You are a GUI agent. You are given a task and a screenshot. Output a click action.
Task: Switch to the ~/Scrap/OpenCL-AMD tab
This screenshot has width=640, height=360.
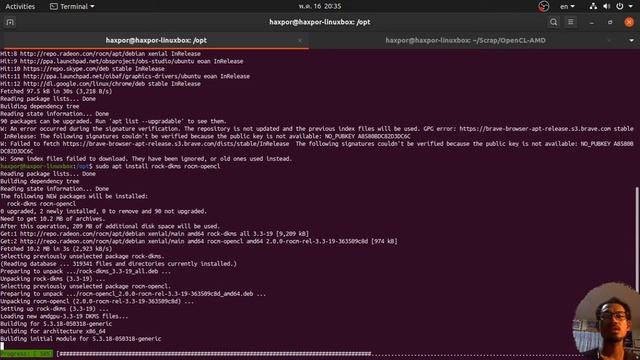465,40
